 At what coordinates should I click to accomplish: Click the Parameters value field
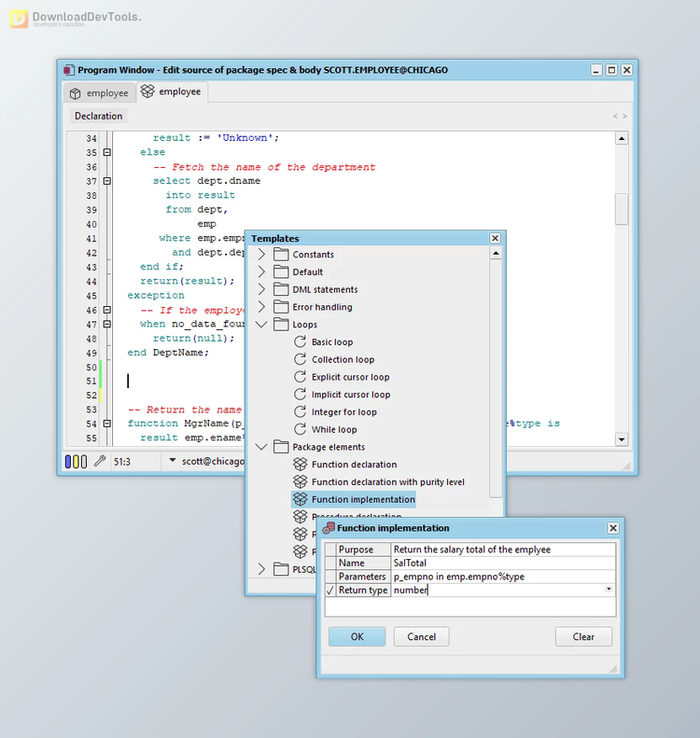tap(503, 577)
